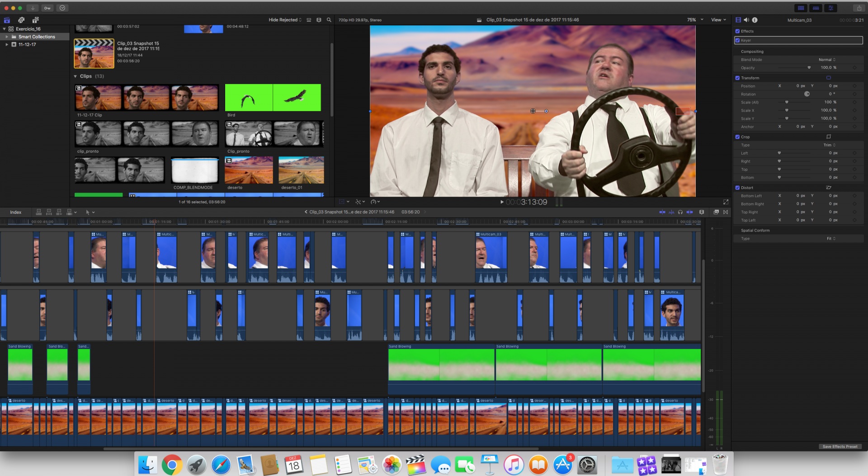Viewport: 868px width, 476px height.
Task: Open the Keyword Editor key icon
Action: pyautogui.click(x=47, y=8)
